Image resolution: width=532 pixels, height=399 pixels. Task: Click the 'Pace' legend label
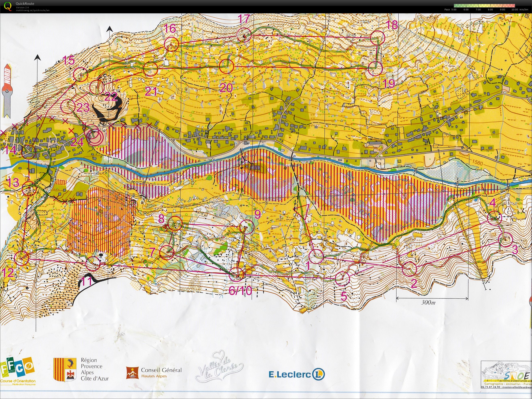(447, 10)
